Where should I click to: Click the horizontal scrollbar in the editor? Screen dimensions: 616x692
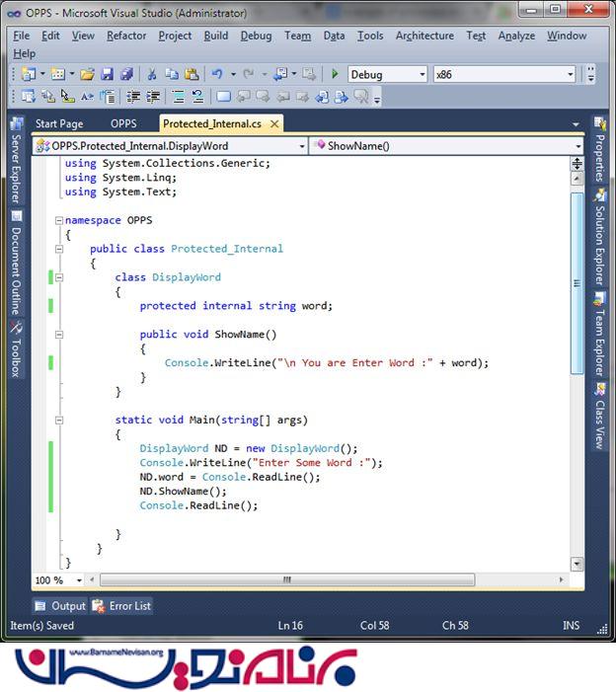coord(286,580)
